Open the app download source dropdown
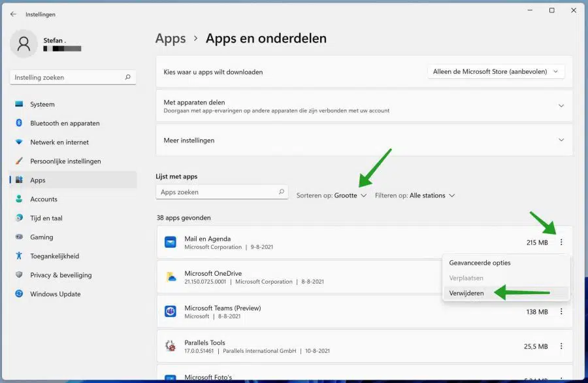This screenshot has height=383, width=588. tap(496, 72)
